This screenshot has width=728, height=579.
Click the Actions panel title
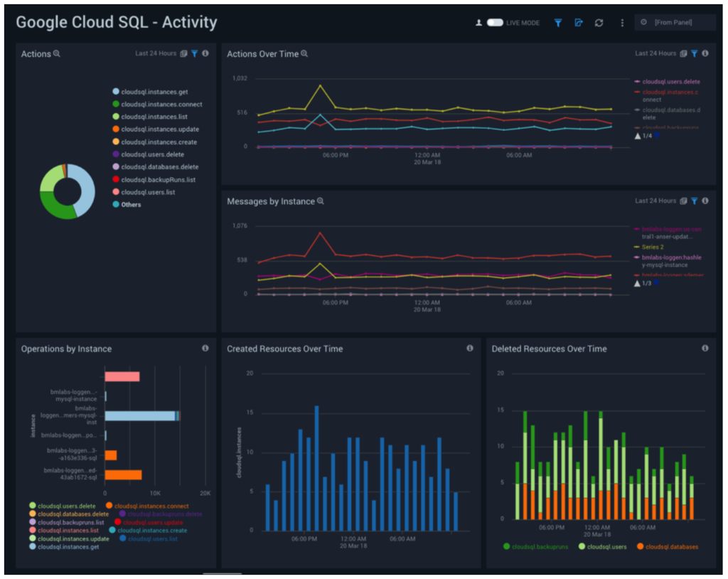[x=36, y=54]
